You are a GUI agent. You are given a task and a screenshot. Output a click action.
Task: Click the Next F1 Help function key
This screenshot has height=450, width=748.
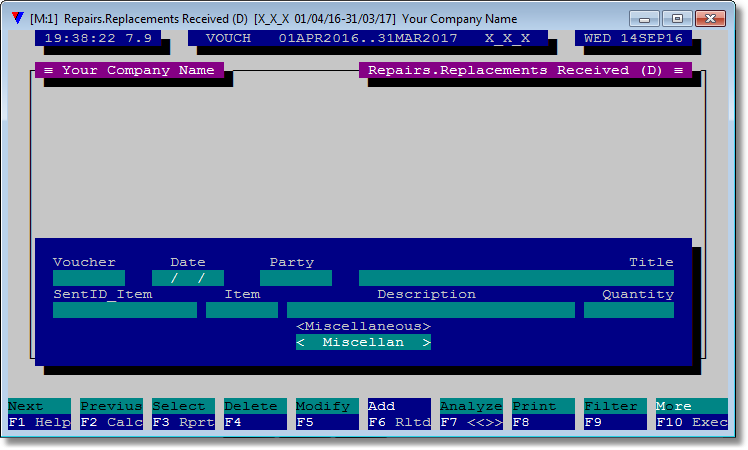point(39,414)
